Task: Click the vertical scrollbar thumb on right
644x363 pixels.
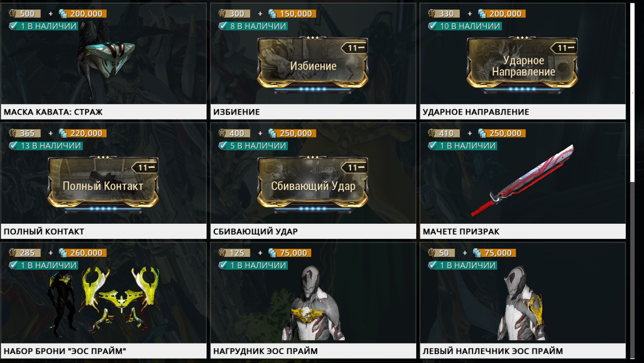Action: [632, 92]
